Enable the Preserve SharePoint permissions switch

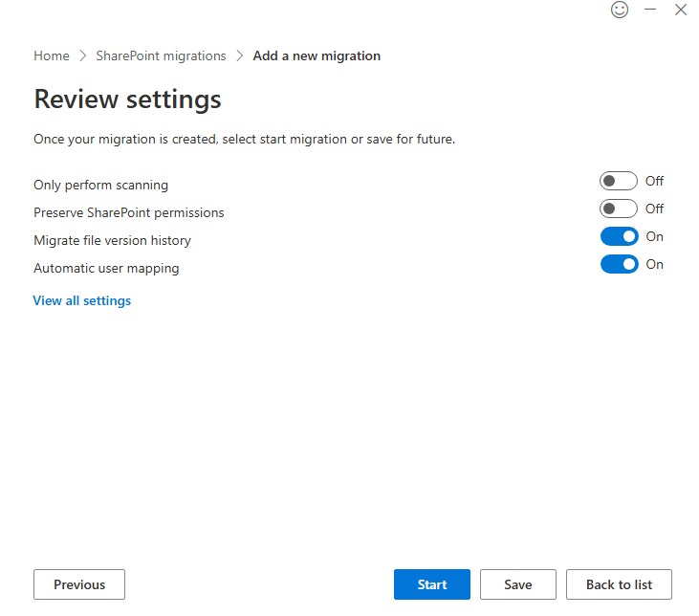(x=618, y=209)
